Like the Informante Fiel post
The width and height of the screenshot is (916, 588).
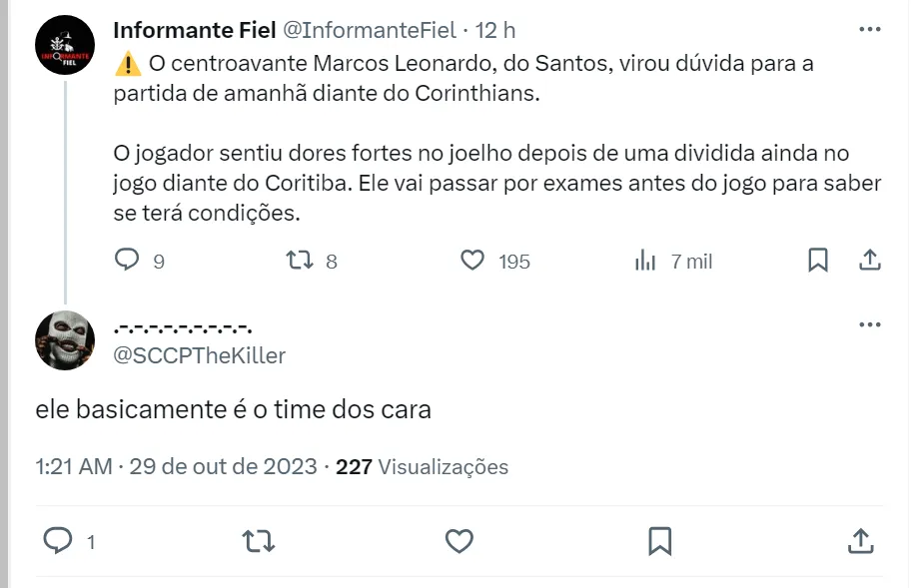point(472,261)
